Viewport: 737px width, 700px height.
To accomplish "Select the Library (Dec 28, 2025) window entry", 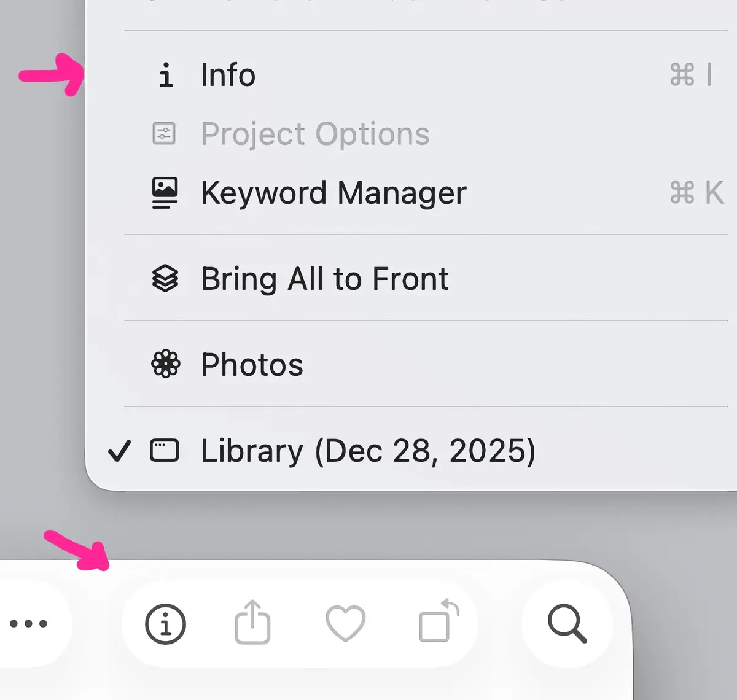I will 368,450.
